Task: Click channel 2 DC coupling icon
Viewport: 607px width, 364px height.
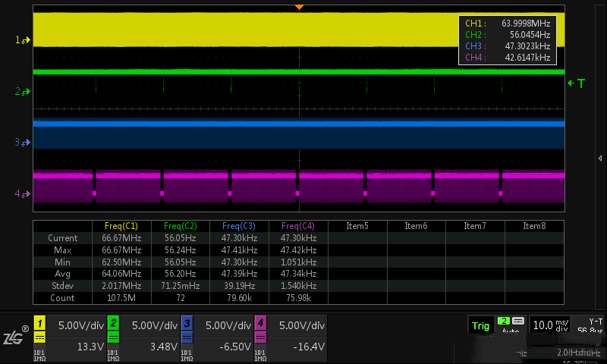Action: pyautogui.click(x=113, y=337)
